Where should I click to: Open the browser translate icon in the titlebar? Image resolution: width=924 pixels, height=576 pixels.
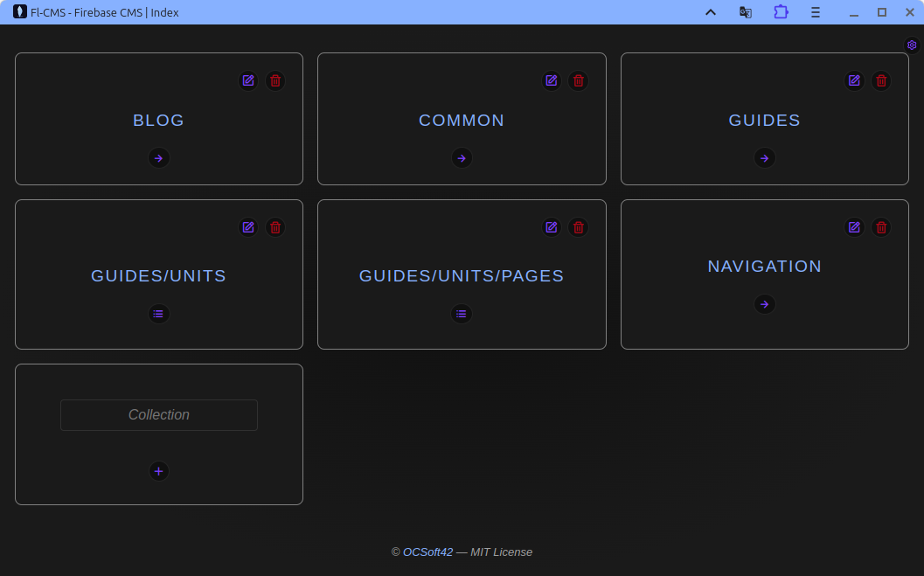point(746,12)
